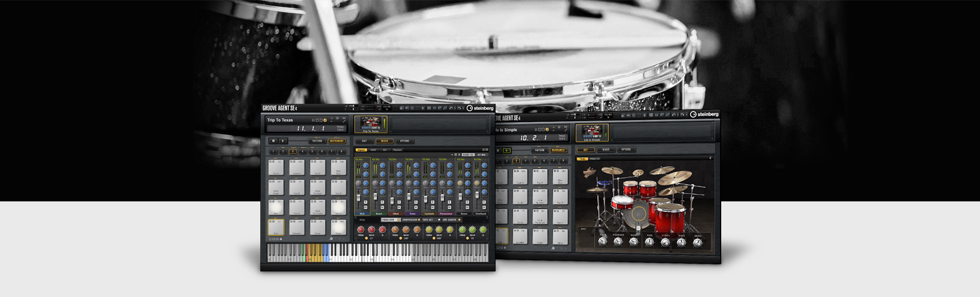Mute the Toms mixer channel
Screen dimensions: 980x297
(416, 208)
